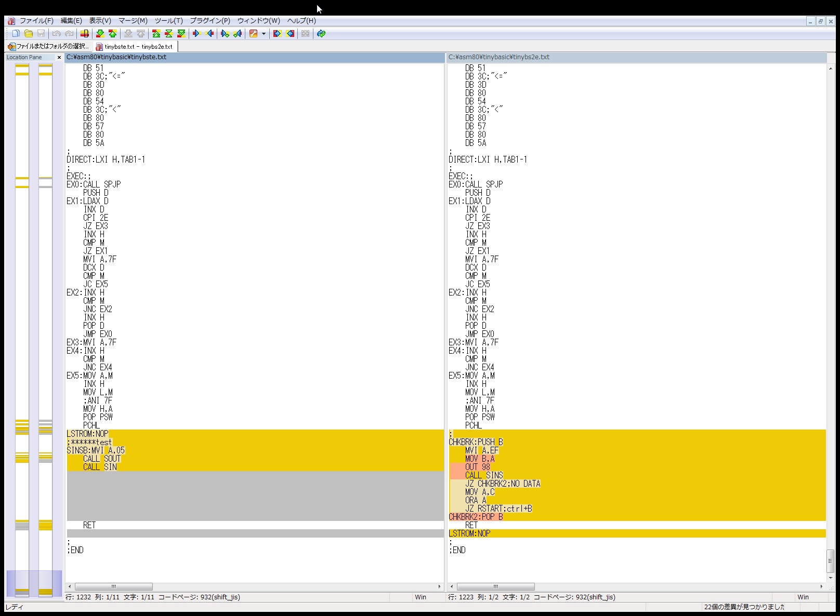Go to the last difference icon

coord(181,34)
